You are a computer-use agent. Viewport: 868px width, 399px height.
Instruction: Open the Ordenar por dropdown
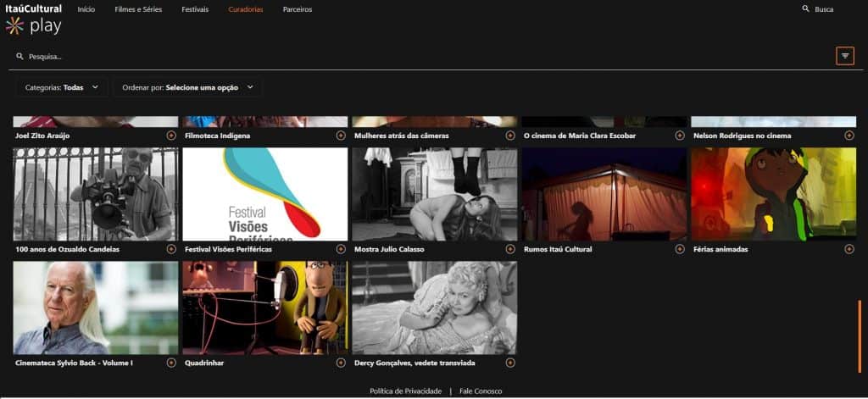pos(187,87)
